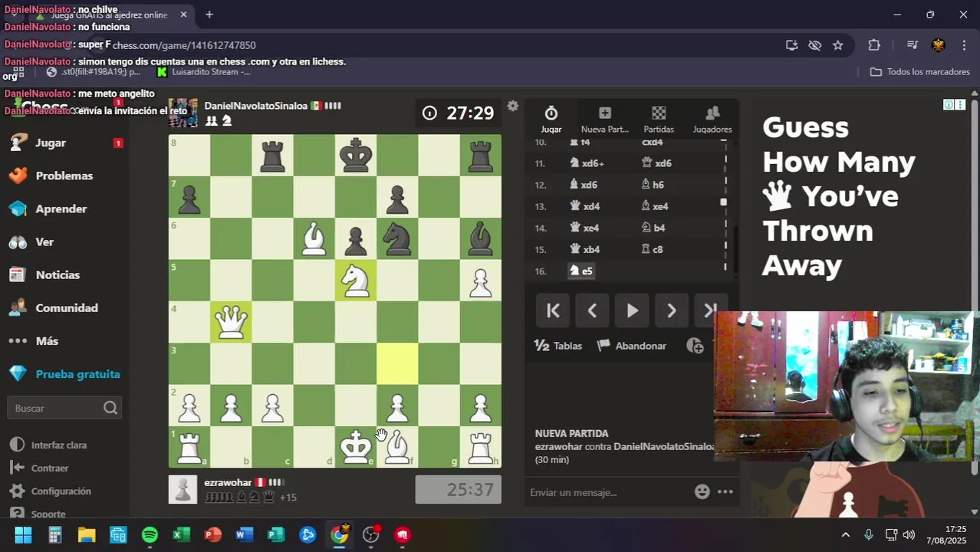Image resolution: width=980 pixels, height=552 pixels.
Task: Open Spotify from the taskbar
Action: click(150, 534)
